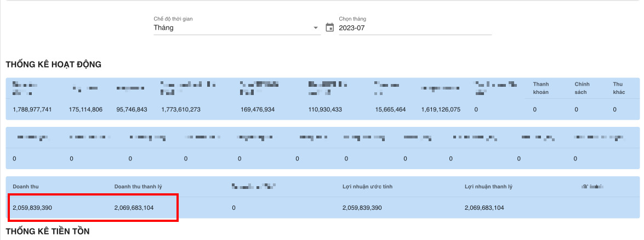This screenshot has height=240, width=644.
Task: Select the value 1,788,977,741
Action: pyautogui.click(x=32, y=110)
